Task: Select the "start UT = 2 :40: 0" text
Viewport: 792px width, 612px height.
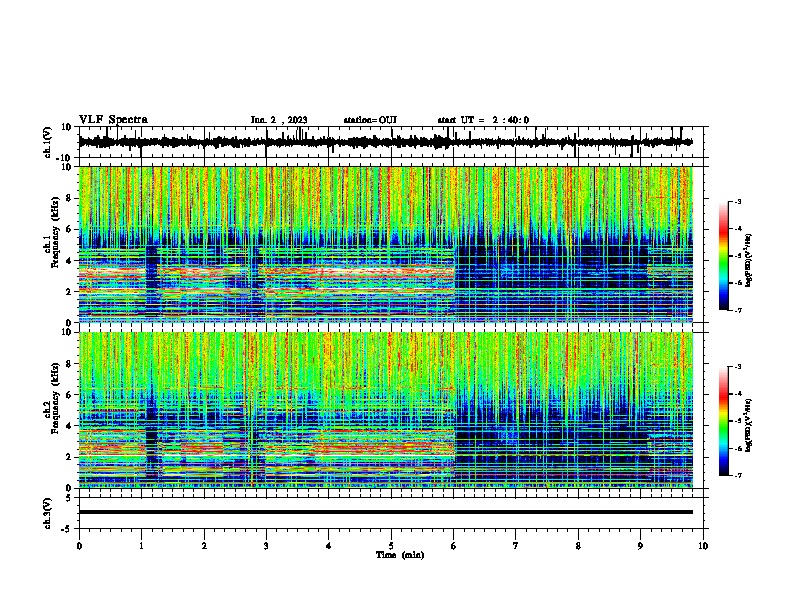Action: click(x=483, y=120)
